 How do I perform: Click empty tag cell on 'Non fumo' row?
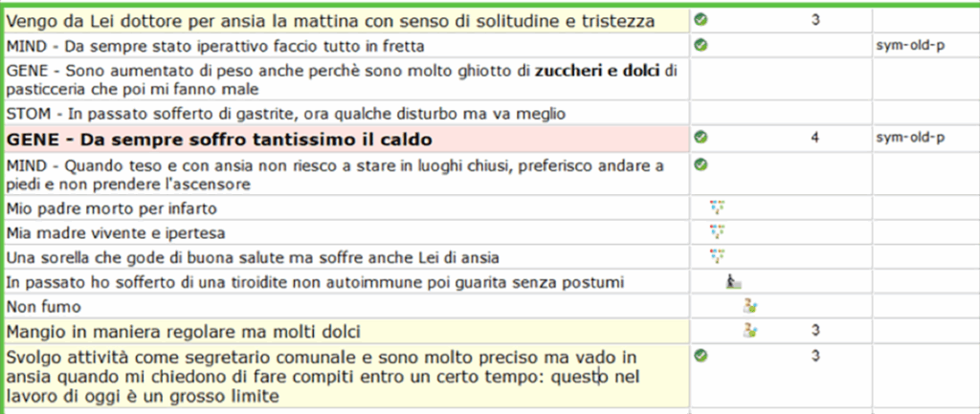925,306
